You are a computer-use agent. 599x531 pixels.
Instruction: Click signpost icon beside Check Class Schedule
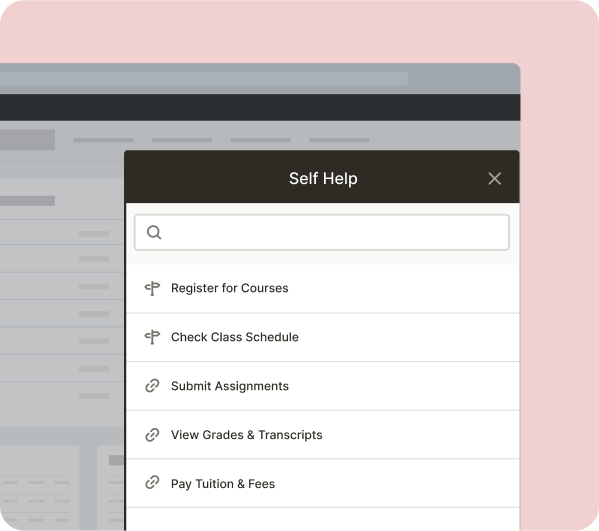click(152, 337)
